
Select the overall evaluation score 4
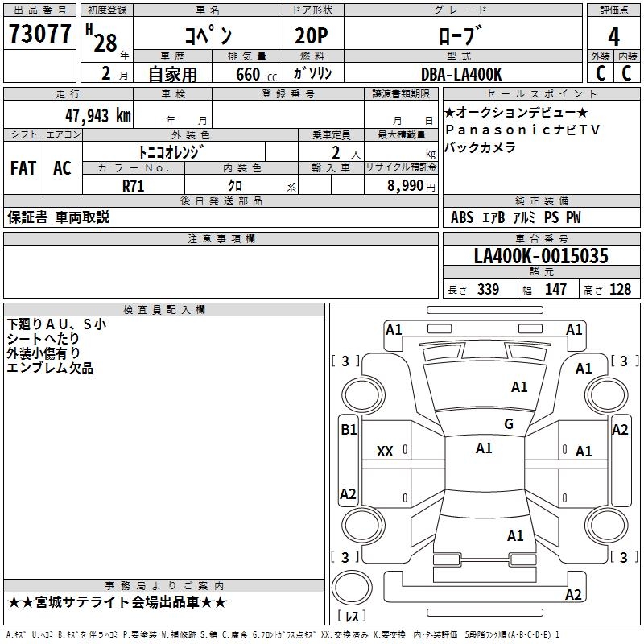pyautogui.click(x=613, y=37)
